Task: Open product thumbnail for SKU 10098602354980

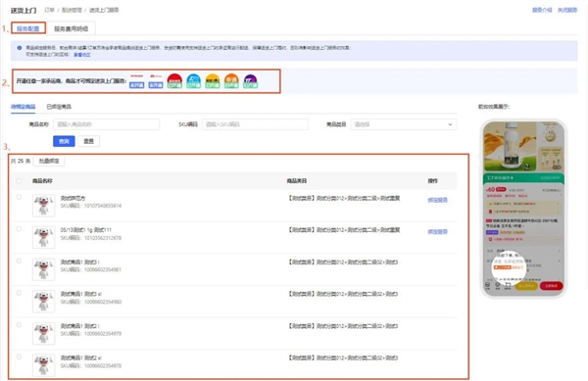Action: pos(43,302)
